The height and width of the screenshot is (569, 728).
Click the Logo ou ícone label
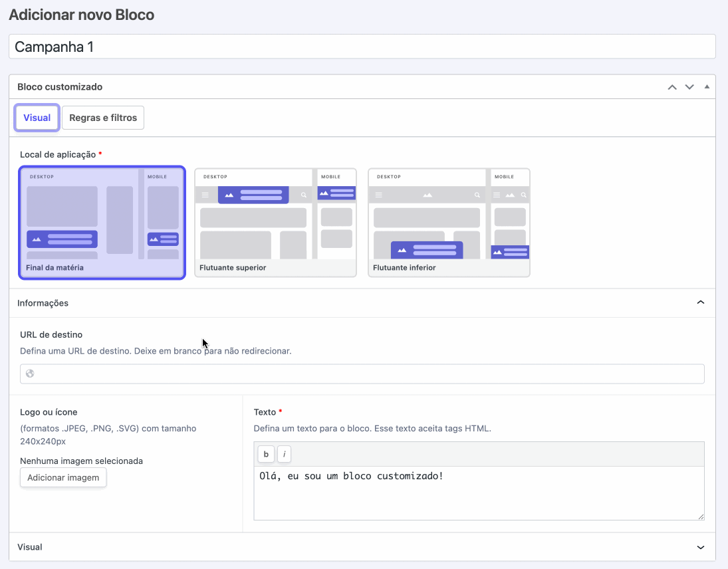[x=49, y=412]
